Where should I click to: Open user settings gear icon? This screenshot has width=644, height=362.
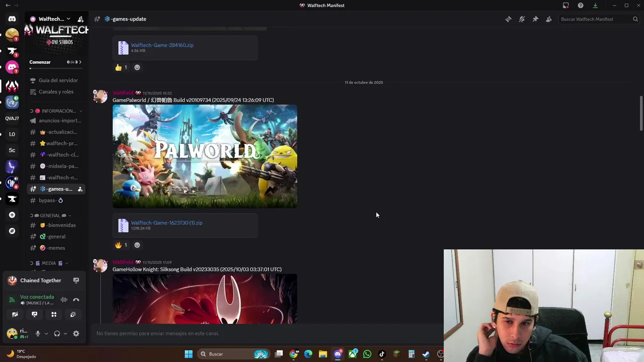(76, 333)
